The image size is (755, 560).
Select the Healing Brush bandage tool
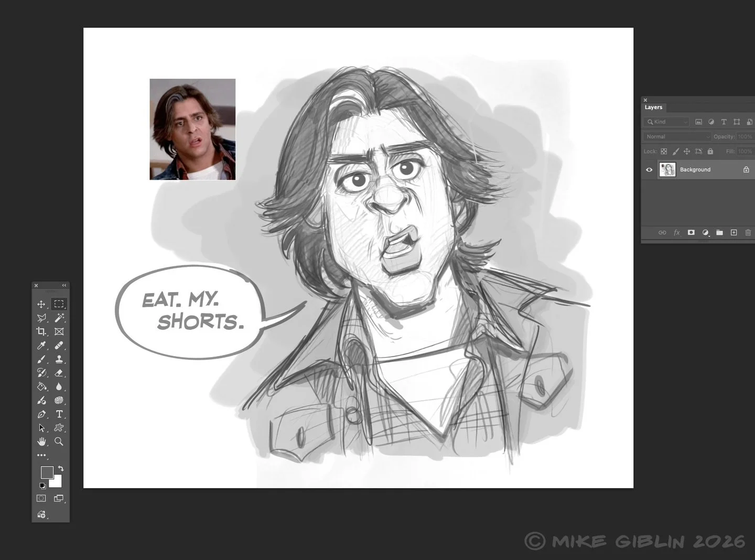click(x=59, y=346)
